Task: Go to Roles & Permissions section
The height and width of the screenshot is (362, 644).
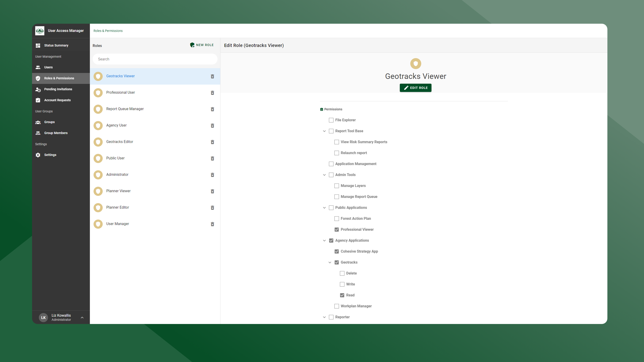Action: tap(61, 78)
